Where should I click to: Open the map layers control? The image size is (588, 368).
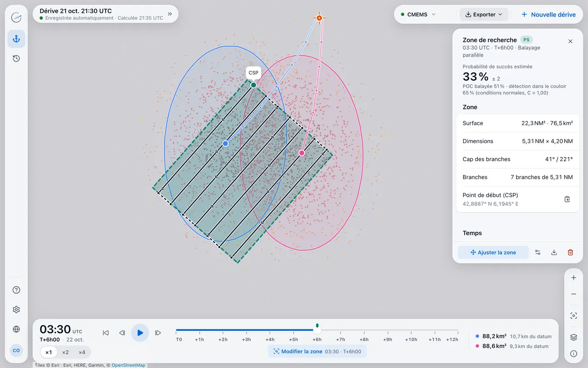click(574, 337)
